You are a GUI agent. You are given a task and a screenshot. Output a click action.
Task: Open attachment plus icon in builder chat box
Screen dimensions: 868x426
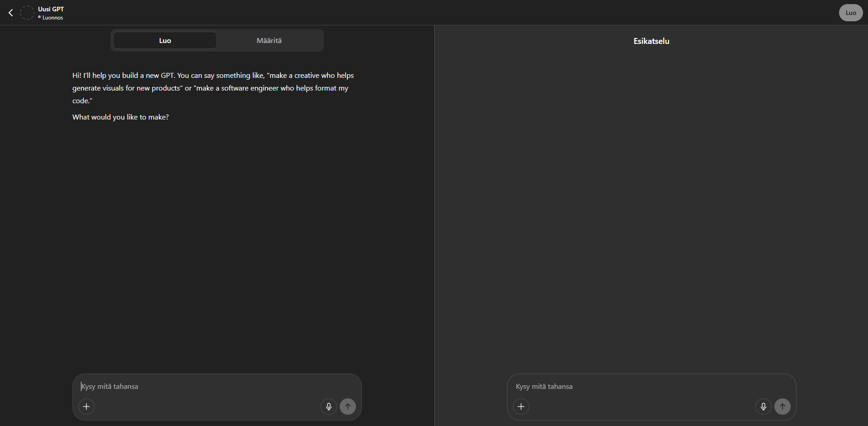pos(86,407)
